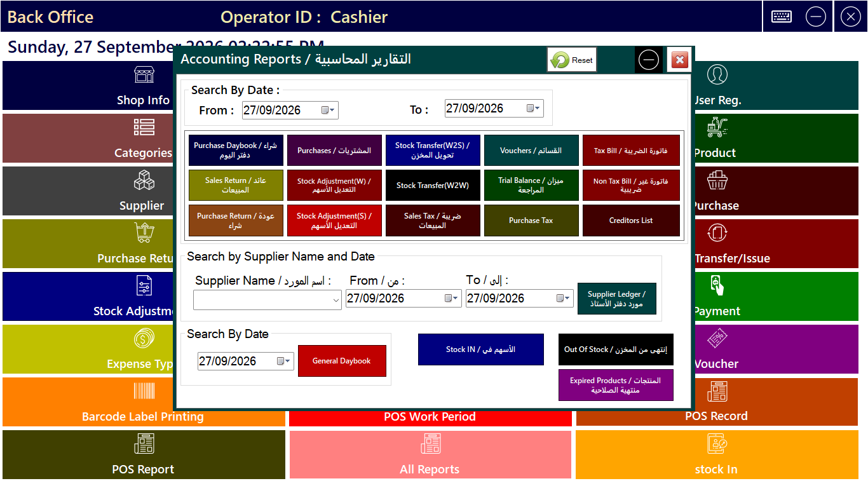This screenshot has width=868, height=488.
Task: Open General Daybook date picker dropdown
Action: (284, 361)
